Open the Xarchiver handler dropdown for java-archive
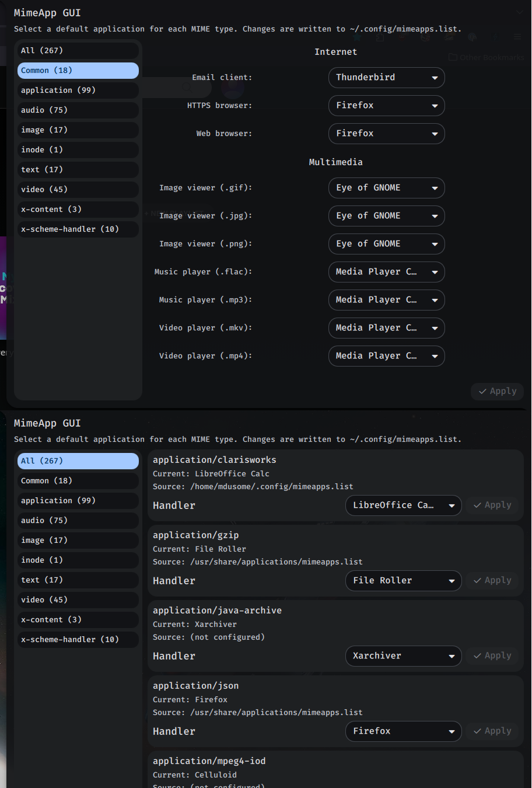Viewport: 532px width, 788px height. 403,656
